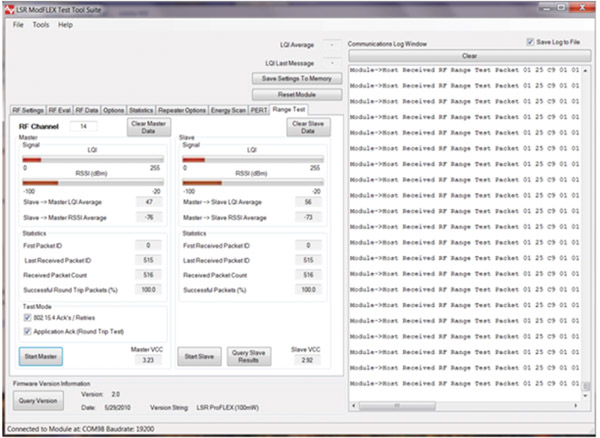Click Master Received Packet Count value
This screenshot has width=600, height=438.
[148, 275]
